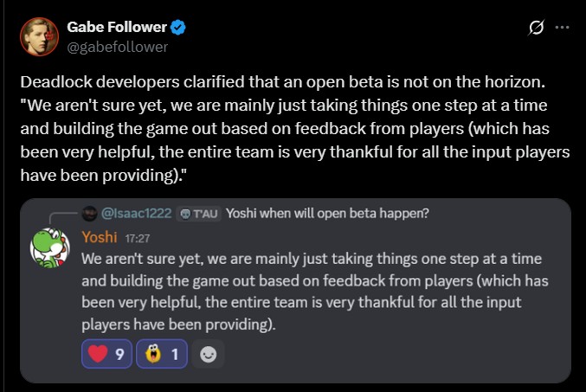Viewport: 586px width, 392px height.
Task: Open the @gabefollower handle link
Action: (118, 47)
